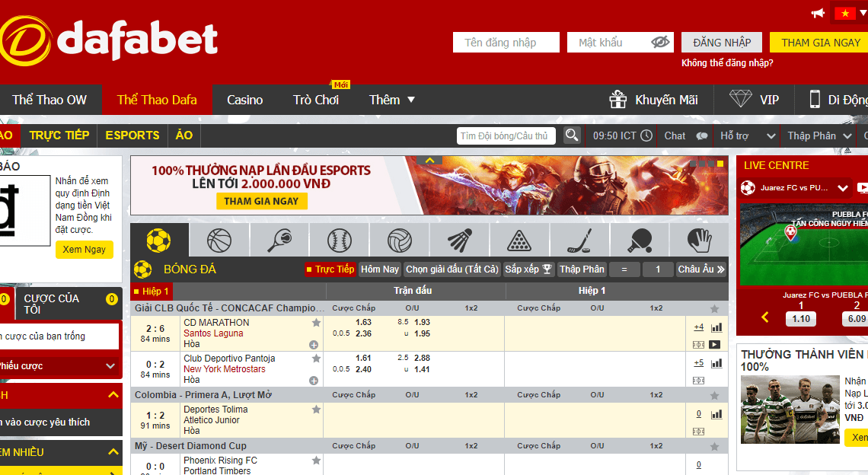Click the Không thể đăng nhập link

(727, 63)
